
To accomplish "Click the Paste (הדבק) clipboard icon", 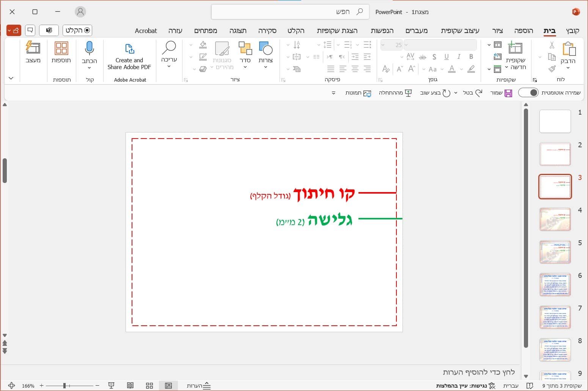I will click(x=569, y=49).
